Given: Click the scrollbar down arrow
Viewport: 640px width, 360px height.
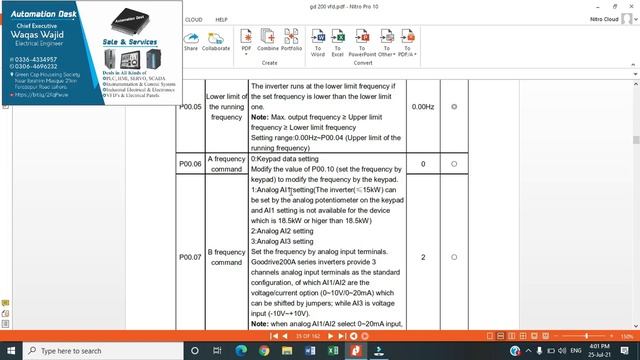Looking at the screenshot, I should tap(636, 326).
